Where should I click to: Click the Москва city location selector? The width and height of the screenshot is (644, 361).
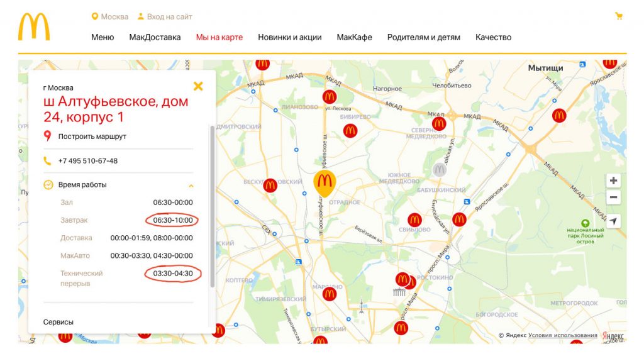pyautogui.click(x=109, y=16)
